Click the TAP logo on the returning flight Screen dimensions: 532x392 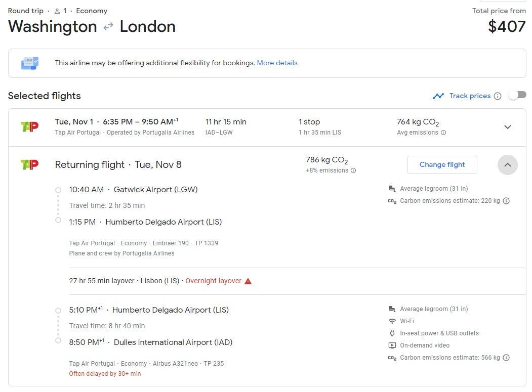coord(29,164)
